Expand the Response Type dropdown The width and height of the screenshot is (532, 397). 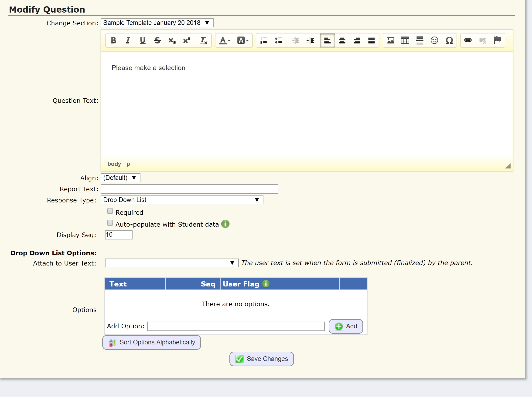pos(182,200)
